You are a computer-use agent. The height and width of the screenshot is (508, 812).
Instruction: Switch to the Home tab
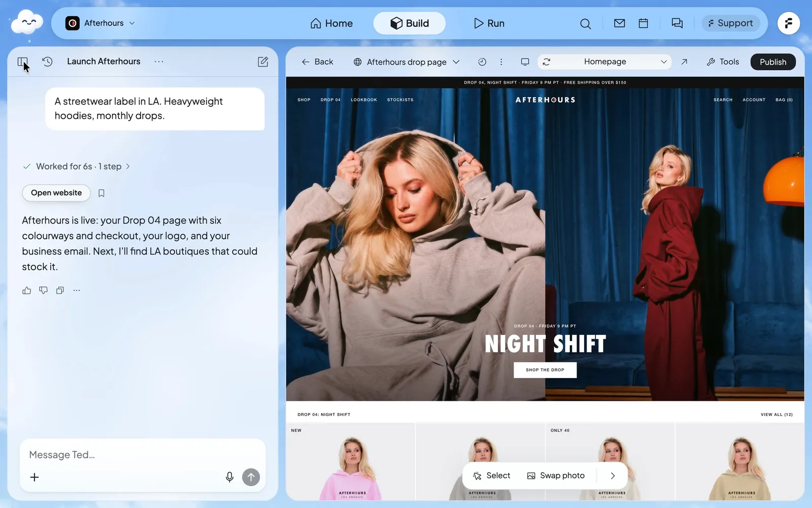pos(331,23)
